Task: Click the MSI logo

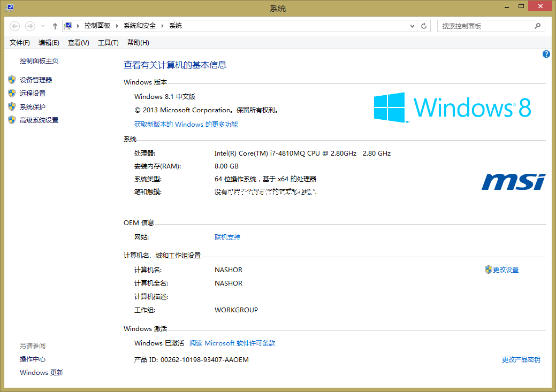Action: (x=513, y=182)
